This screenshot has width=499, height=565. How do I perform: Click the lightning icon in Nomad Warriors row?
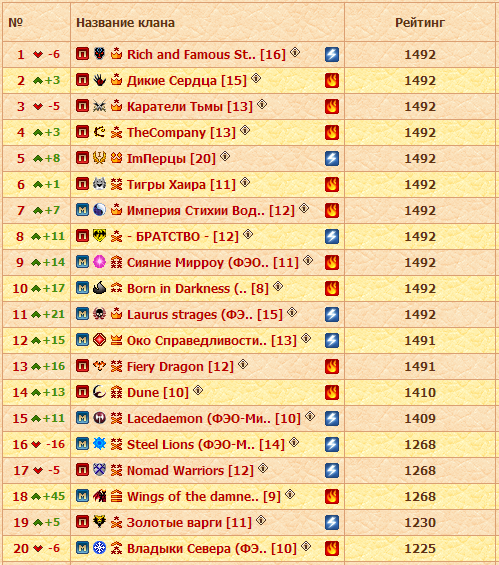332,470
